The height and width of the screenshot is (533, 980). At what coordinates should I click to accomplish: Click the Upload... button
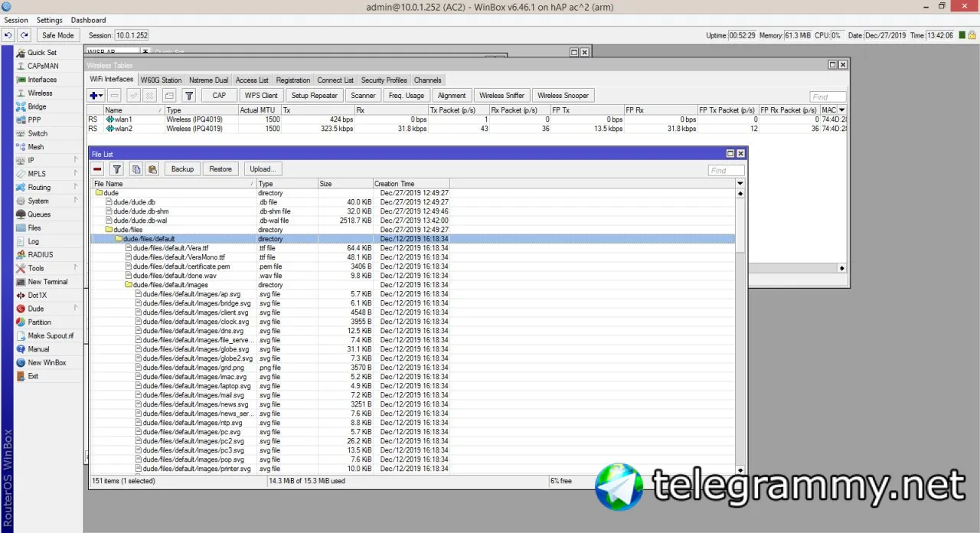[x=262, y=169]
